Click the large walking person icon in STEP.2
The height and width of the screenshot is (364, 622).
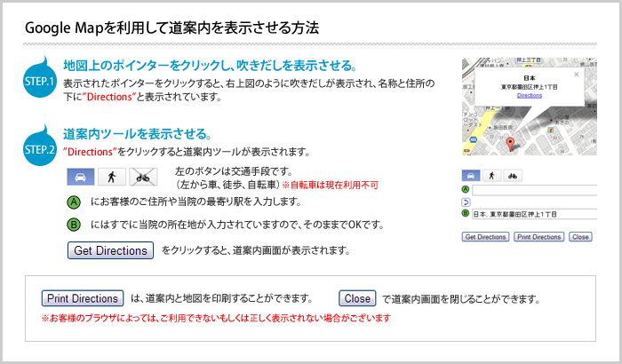[112, 177]
